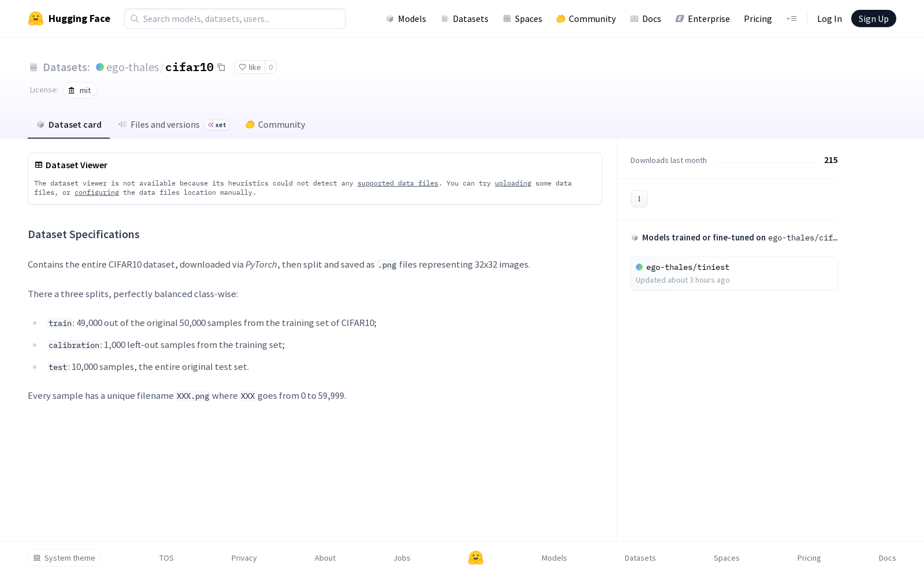Click Log In
The width and height of the screenshot is (924, 578).
pos(829,18)
